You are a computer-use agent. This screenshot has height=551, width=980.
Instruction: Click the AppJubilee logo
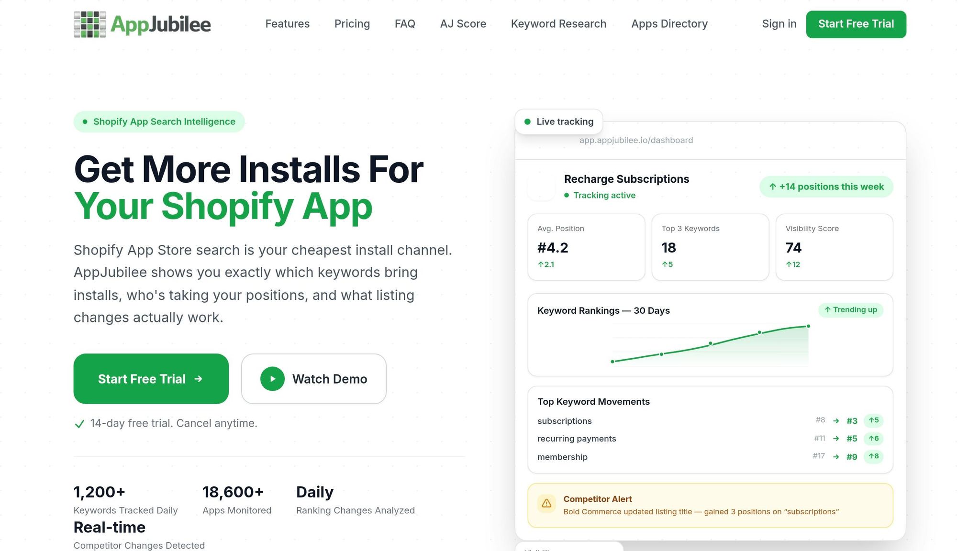pyautogui.click(x=142, y=24)
